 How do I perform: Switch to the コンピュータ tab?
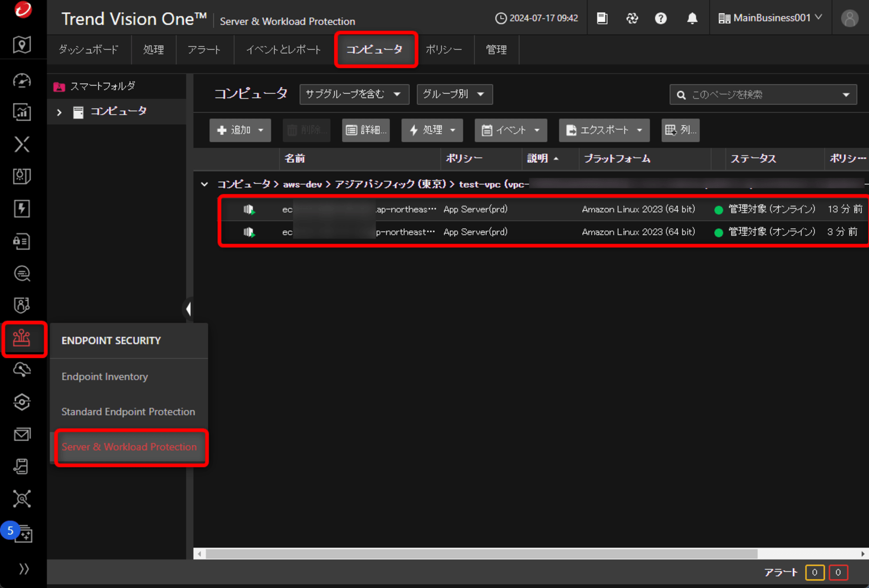coord(375,50)
